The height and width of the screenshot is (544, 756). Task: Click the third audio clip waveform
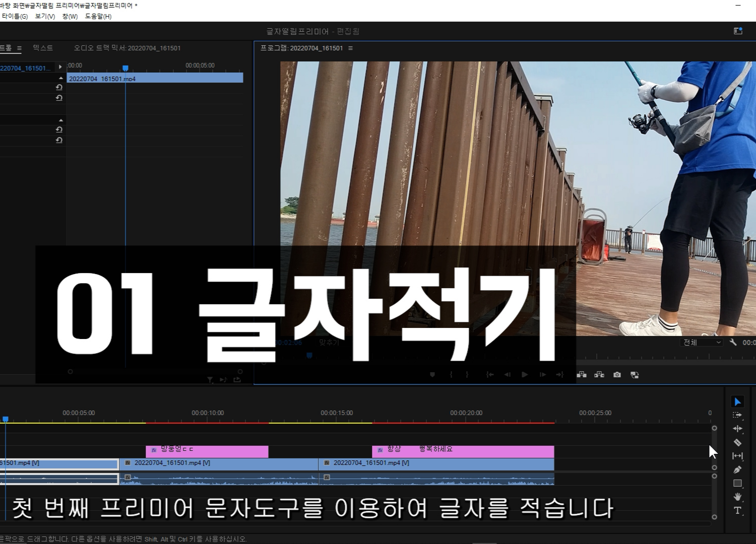pyautogui.click(x=437, y=479)
